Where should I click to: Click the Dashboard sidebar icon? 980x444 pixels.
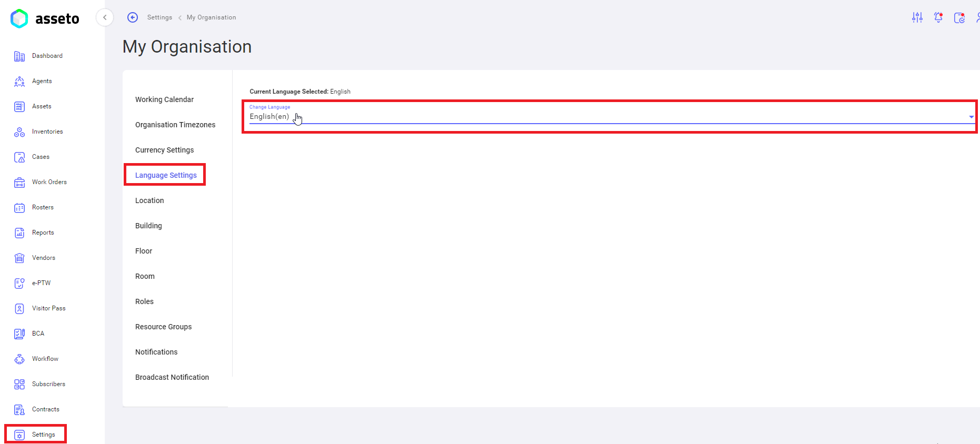19,56
